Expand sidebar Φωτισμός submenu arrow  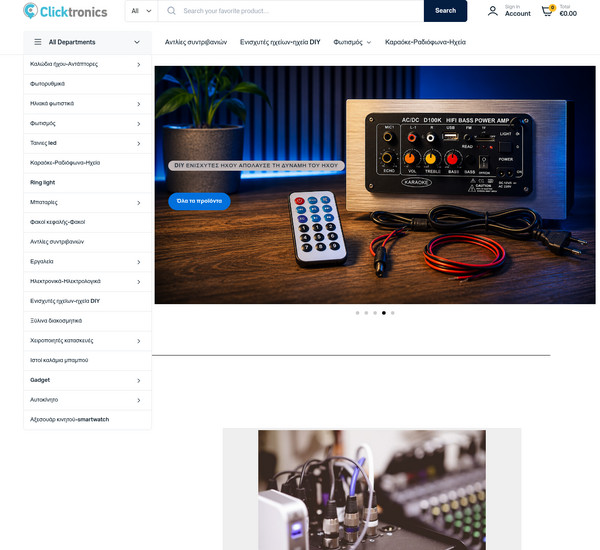click(139, 124)
